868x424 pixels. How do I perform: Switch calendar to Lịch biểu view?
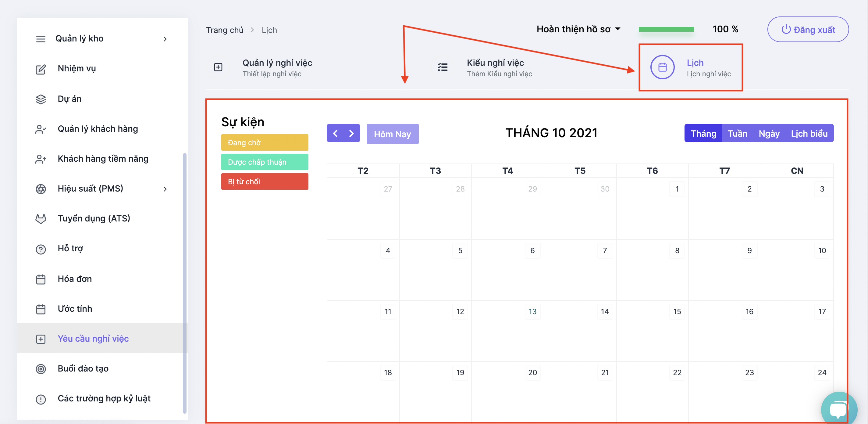click(x=809, y=133)
